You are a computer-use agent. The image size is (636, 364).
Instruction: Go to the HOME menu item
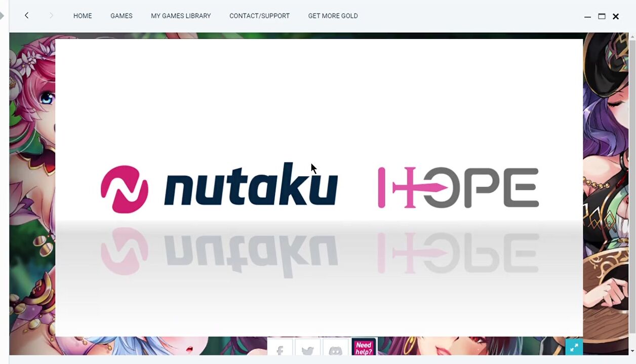click(x=83, y=16)
